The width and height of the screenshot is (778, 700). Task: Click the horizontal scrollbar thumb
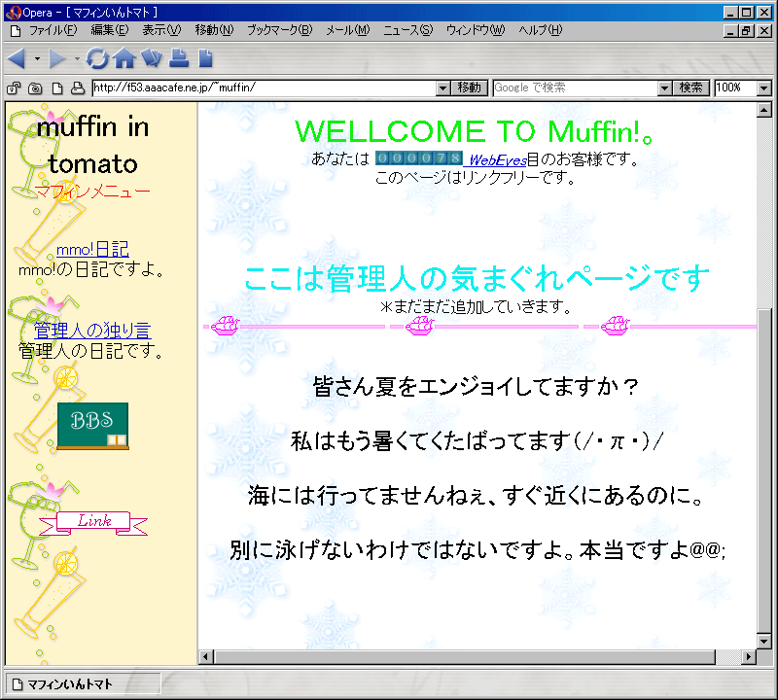[465, 657]
